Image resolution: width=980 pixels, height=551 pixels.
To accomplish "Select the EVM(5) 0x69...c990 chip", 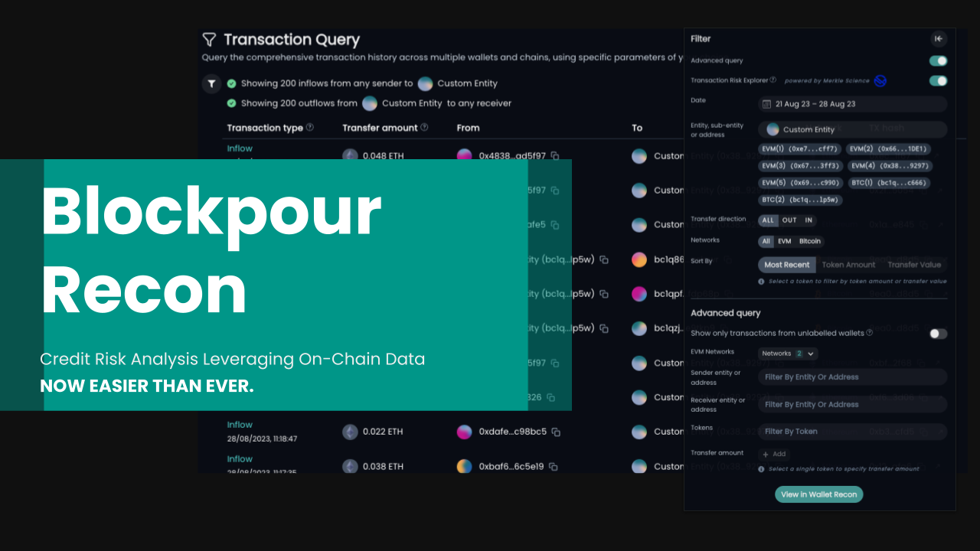I will [801, 183].
